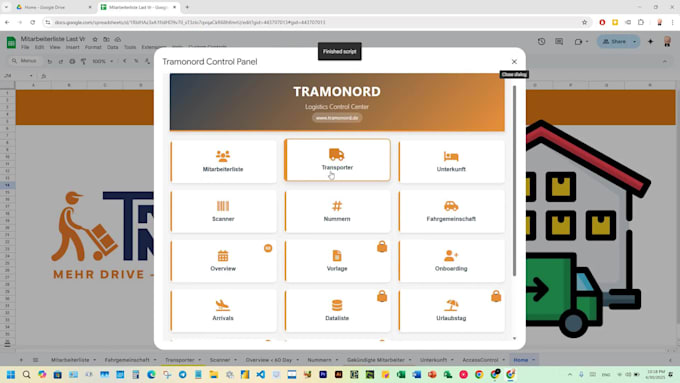Click the Arrivals airplane icon

(x=223, y=305)
